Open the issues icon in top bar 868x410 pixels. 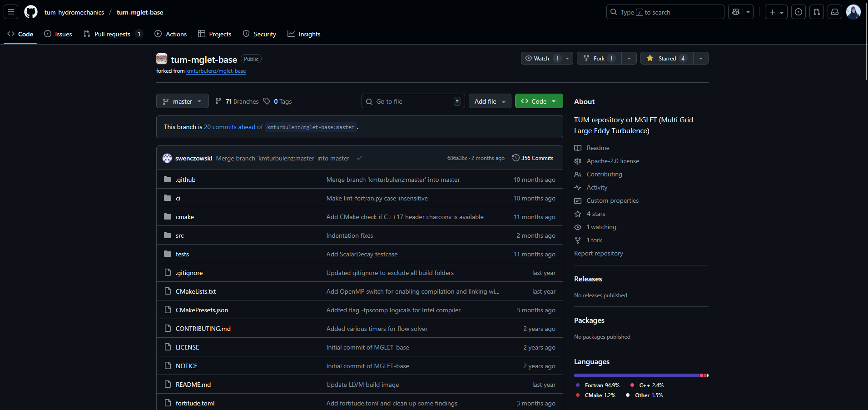coord(798,12)
